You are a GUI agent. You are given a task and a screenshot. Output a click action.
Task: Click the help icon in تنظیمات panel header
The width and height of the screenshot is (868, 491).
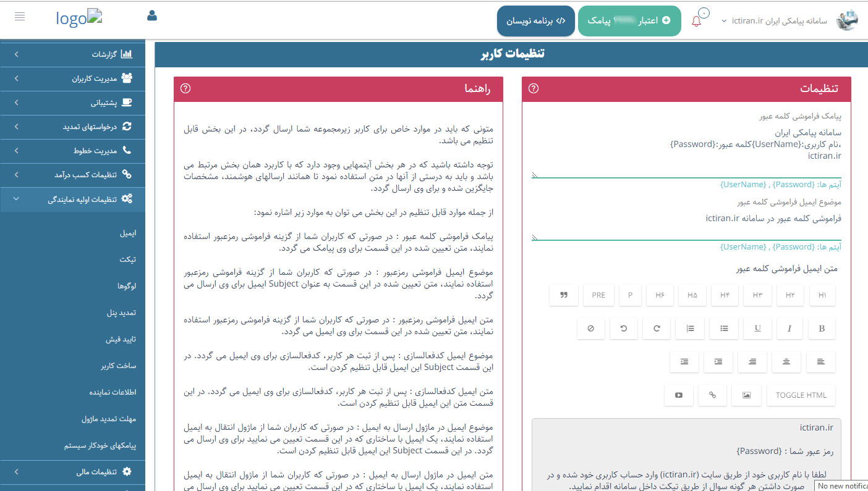coord(534,88)
